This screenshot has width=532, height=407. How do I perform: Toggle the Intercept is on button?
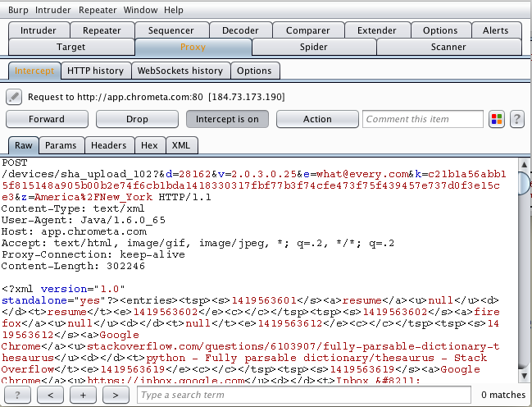click(x=227, y=119)
